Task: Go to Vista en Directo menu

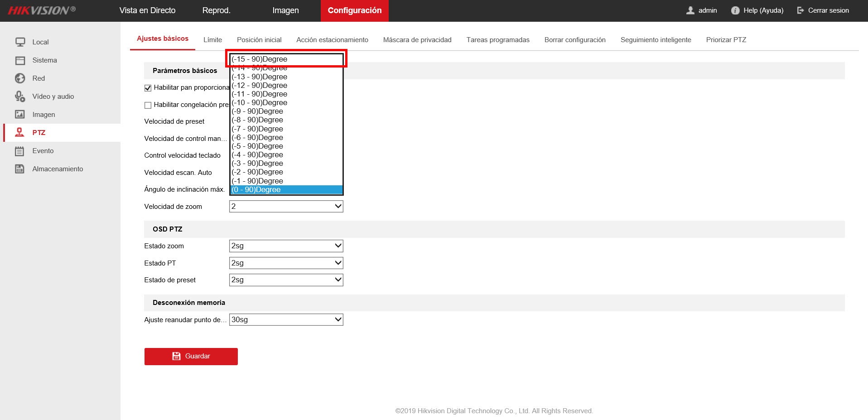Action: [147, 10]
